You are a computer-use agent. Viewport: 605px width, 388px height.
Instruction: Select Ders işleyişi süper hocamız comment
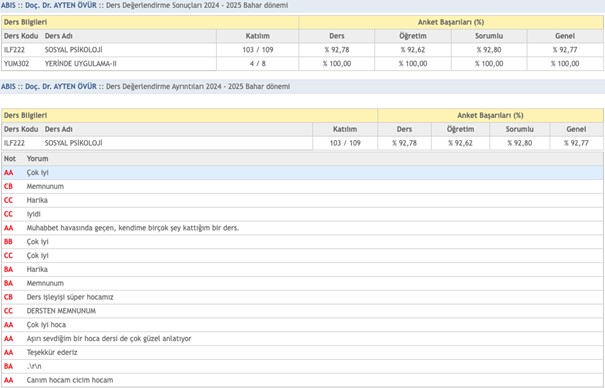point(302,297)
